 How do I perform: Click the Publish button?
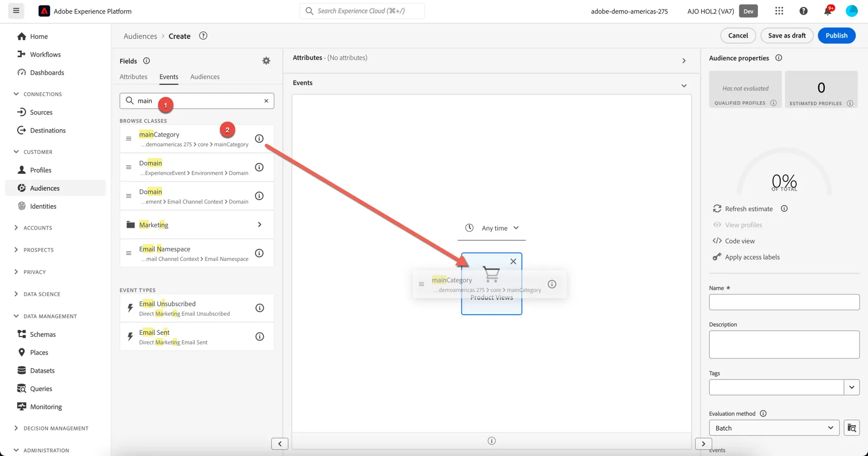click(836, 35)
